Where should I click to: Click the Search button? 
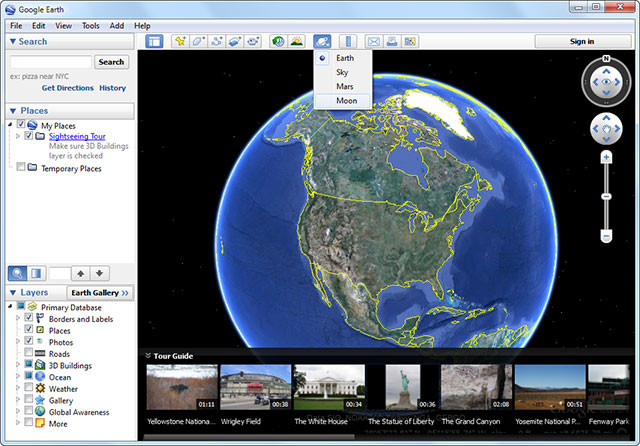(x=111, y=62)
